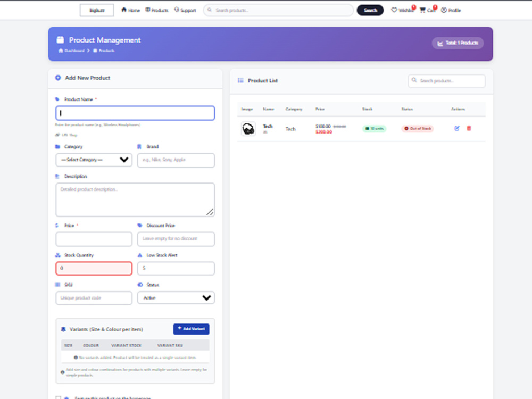
Task: Click the Dashboard breadcrumb link
Action: (x=71, y=51)
